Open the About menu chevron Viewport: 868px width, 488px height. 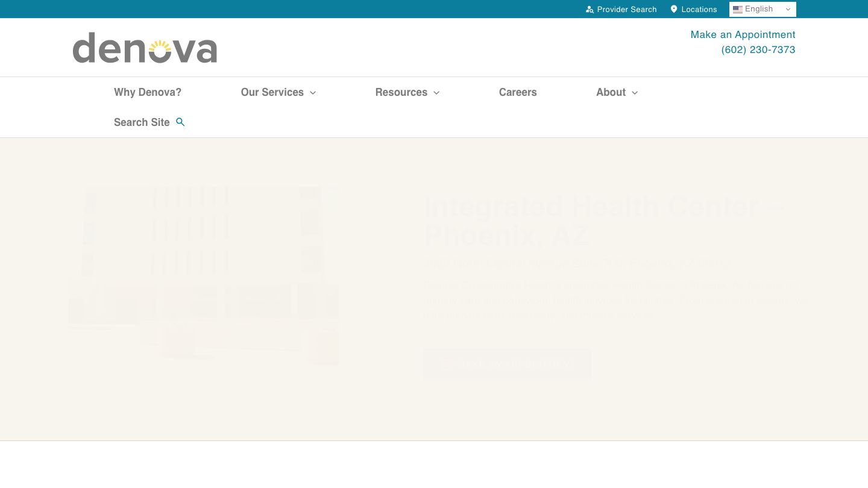coord(634,93)
